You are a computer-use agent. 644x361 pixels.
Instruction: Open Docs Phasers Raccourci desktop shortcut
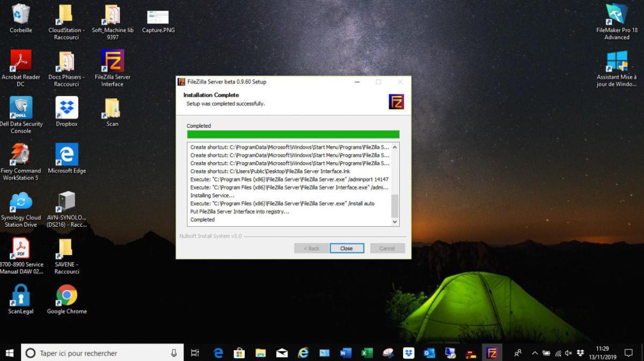coord(66,68)
